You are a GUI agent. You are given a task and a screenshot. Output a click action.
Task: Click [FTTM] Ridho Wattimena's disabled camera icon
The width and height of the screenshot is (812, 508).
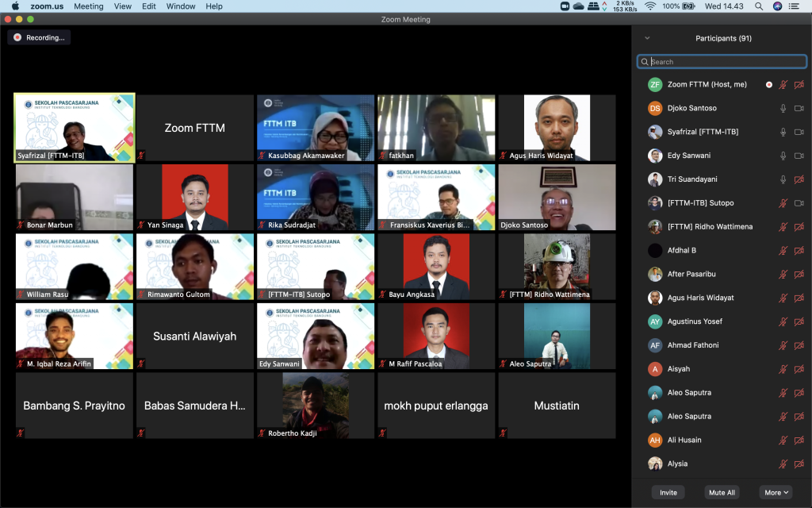799,227
